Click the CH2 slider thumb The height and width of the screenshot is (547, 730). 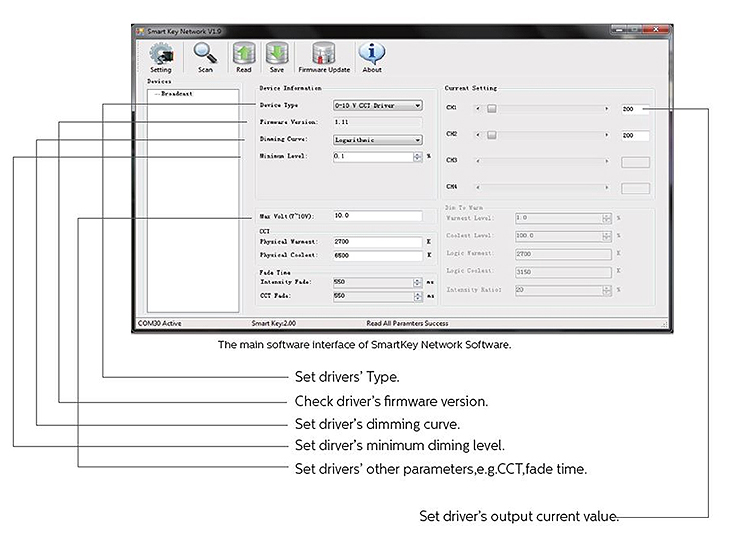(x=492, y=135)
